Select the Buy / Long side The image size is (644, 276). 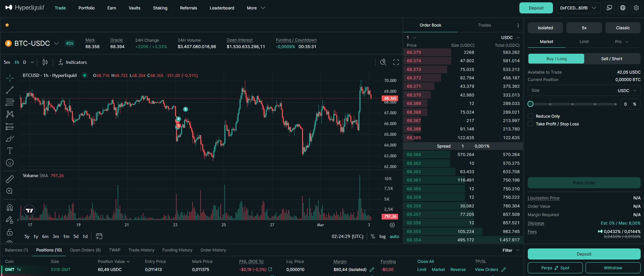(x=556, y=58)
